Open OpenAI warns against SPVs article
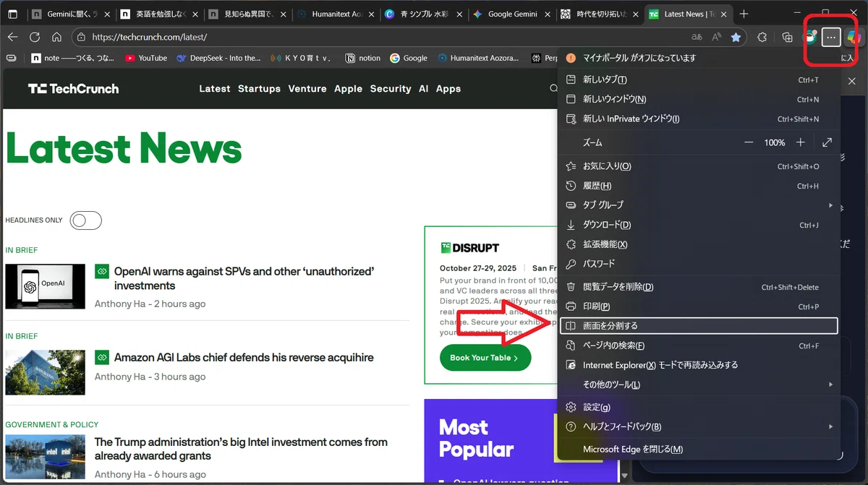The height and width of the screenshot is (485, 868). [244, 278]
